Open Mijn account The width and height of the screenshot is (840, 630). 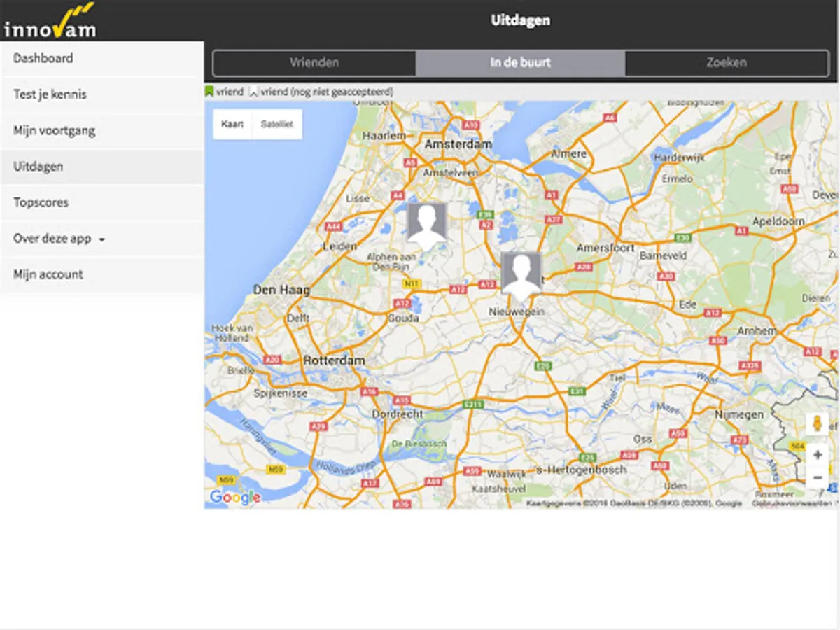click(x=101, y=275)
